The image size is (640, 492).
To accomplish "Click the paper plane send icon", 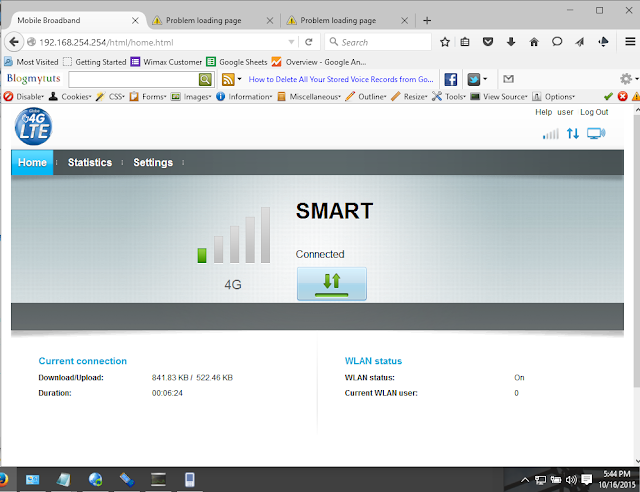I will click(x=580, y=42).
